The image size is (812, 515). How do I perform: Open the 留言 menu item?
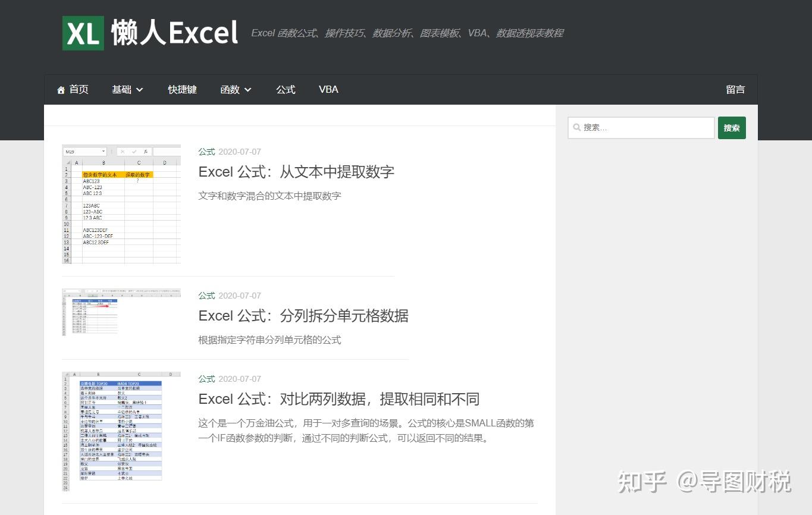tap(735, 90)
